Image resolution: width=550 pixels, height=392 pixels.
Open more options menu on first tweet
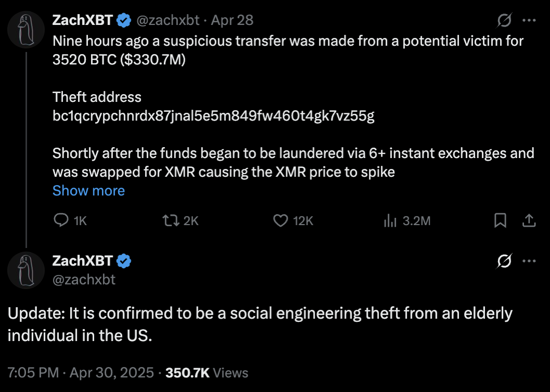point(529,21)
